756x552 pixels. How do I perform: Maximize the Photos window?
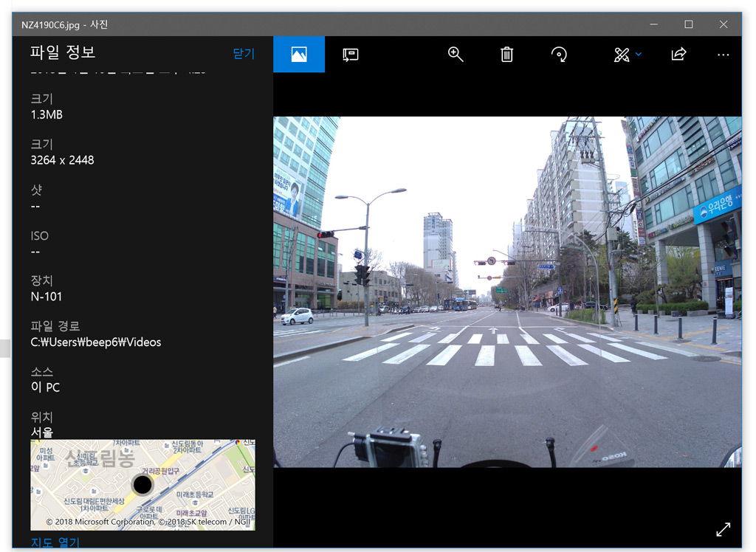click(x=688, y=24)
